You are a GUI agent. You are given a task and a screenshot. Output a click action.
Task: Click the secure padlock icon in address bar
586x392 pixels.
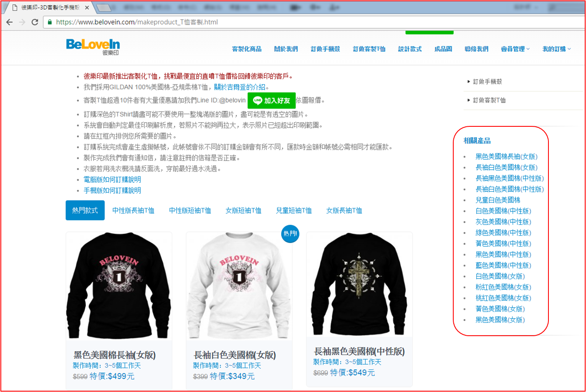[50, 22]
